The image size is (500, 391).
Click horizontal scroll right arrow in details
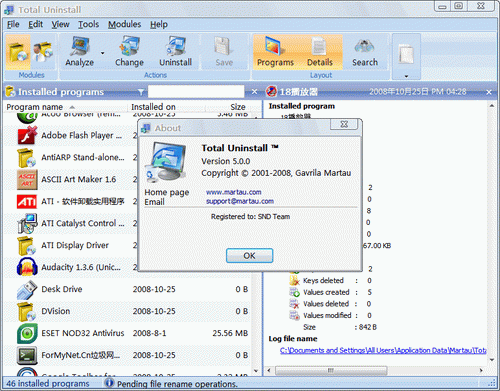pos(481,370)
